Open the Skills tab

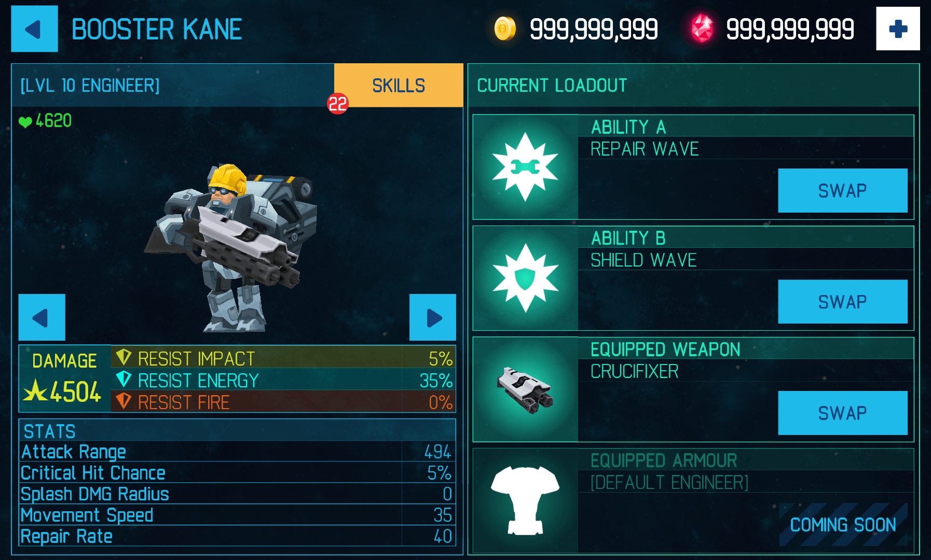coord(399,86)
